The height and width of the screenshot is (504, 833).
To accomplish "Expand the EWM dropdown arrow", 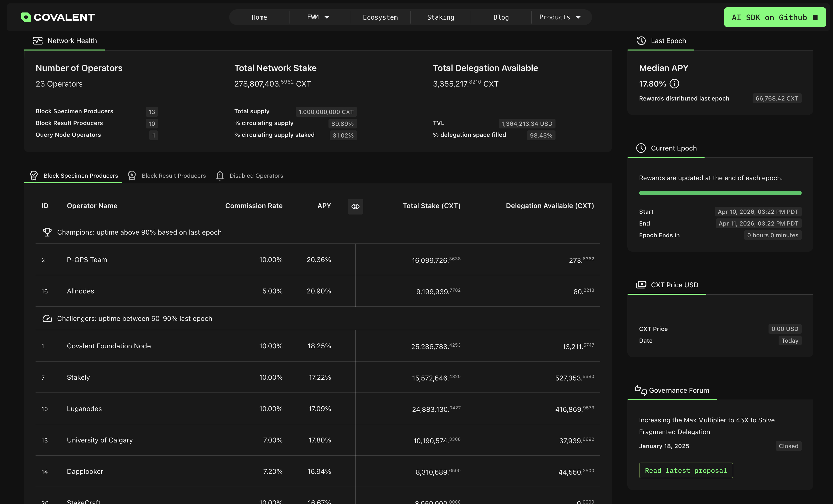I will click(327, 17).
